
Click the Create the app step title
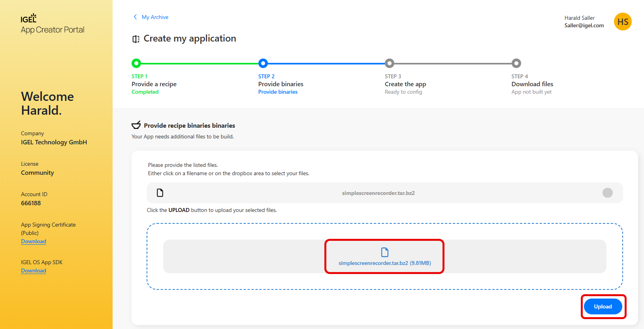click(405, 84)
